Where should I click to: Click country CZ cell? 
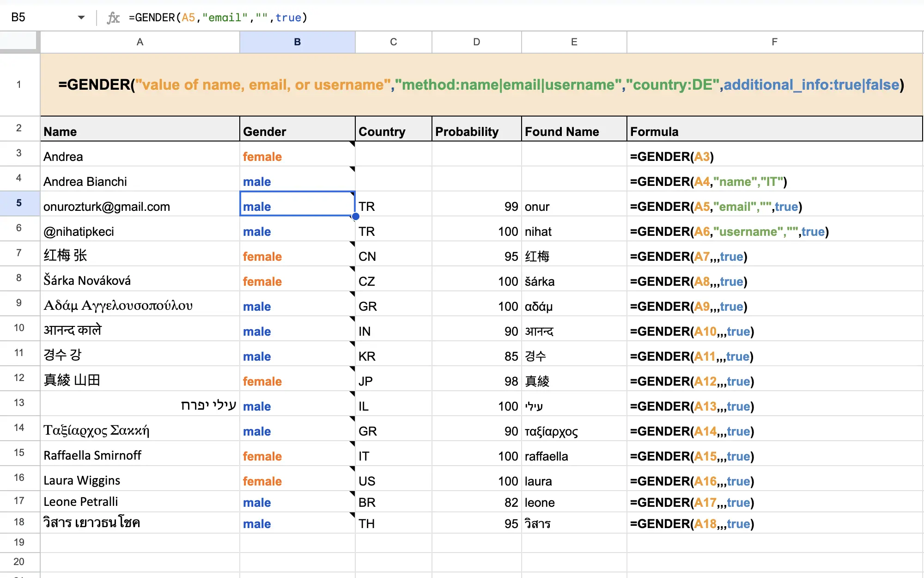394,279
